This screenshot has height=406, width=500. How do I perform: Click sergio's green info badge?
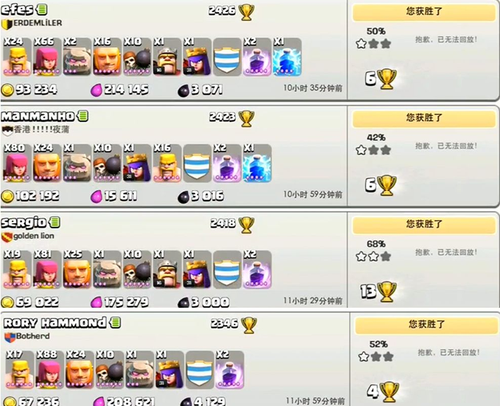point(55,222)
